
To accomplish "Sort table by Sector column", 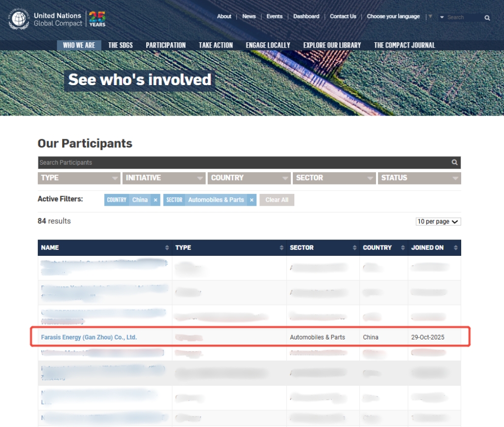I will [354, 247].
